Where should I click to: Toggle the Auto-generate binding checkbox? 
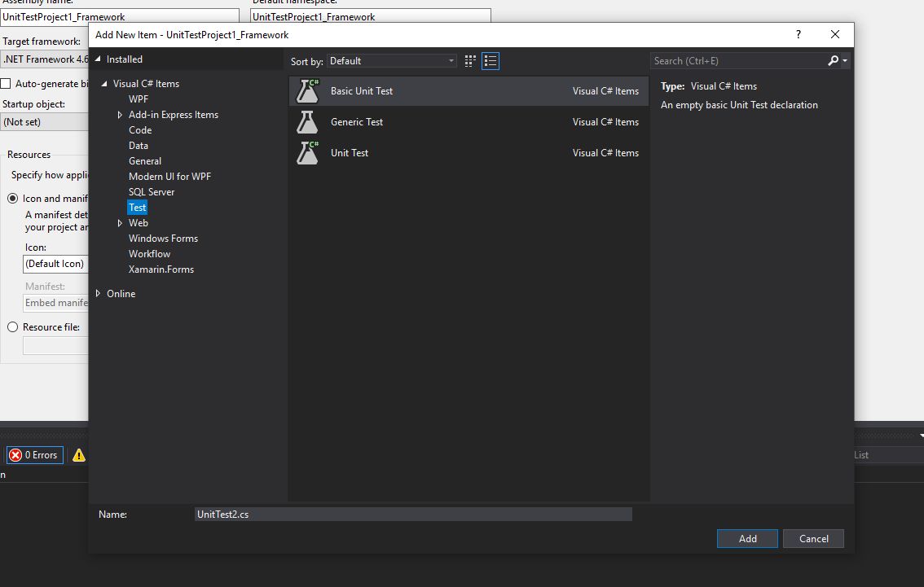tap(6, 84)
